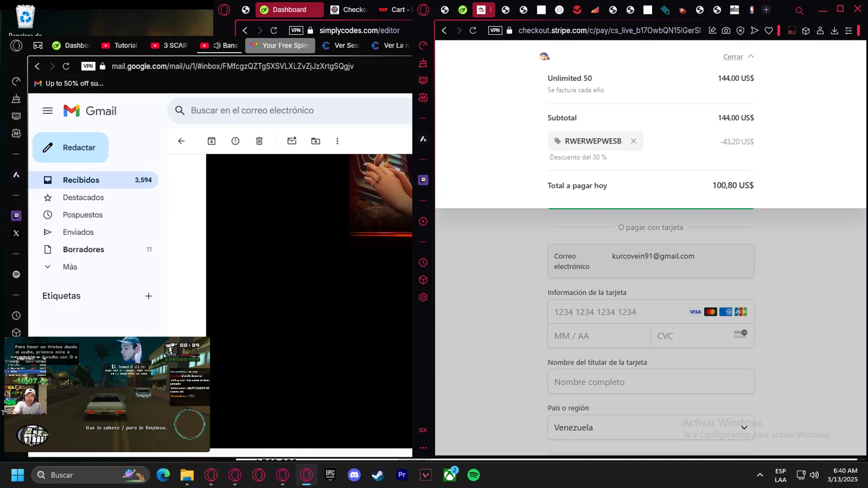This screenshot has width=868, height=488.
Task: Open Gmail's more options menu (three dots)
Action: [x=337, y=141]
